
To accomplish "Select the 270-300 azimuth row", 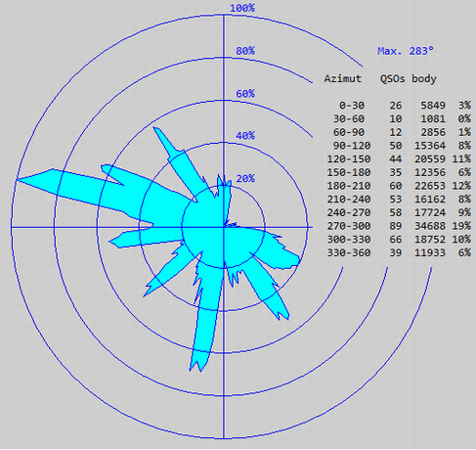I will (x=399, y=226).
